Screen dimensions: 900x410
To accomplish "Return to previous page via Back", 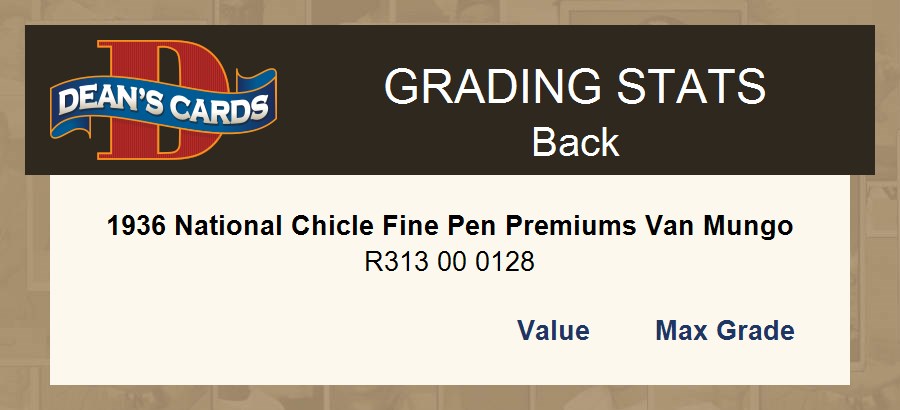I will pyautogui.click(x=575, y=143).
